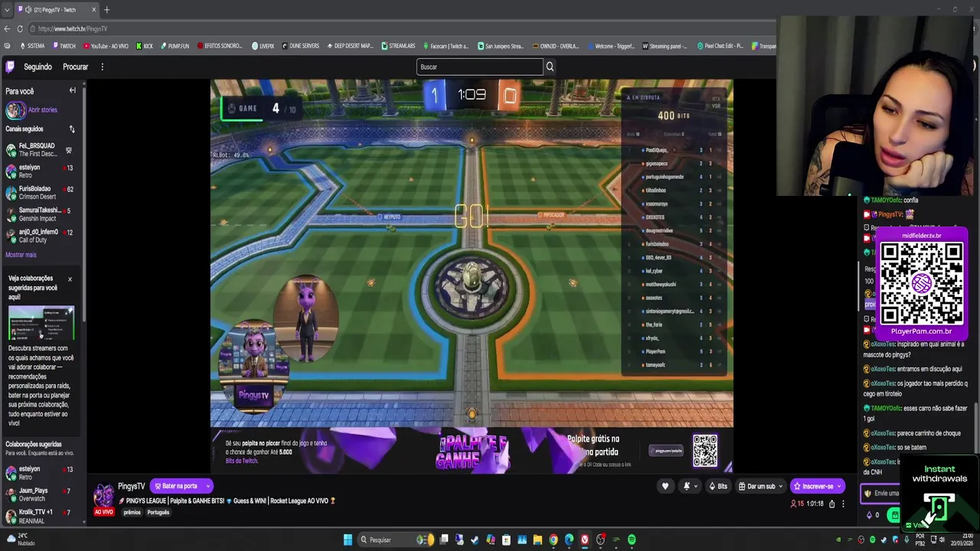Open the Bater na porta dropdown arrow
The width and height of the screenshot is (980, 551).
pyautogui.click(x=207, y=486)
